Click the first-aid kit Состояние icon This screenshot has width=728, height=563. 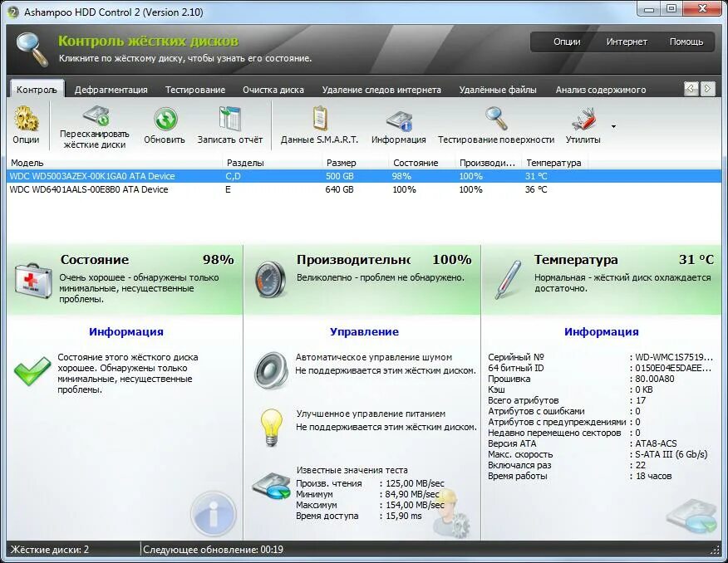(33, 281)
